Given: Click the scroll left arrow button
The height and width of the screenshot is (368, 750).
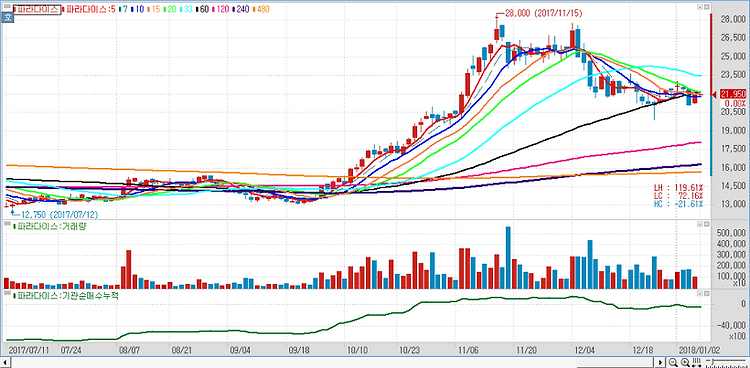Looking at the screenshot, I should pos(5,362).
